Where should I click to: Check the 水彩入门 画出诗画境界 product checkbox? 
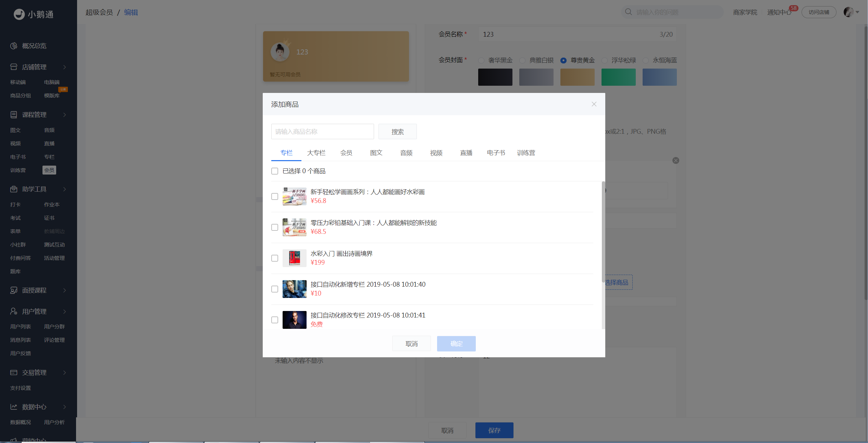point(275,258)
